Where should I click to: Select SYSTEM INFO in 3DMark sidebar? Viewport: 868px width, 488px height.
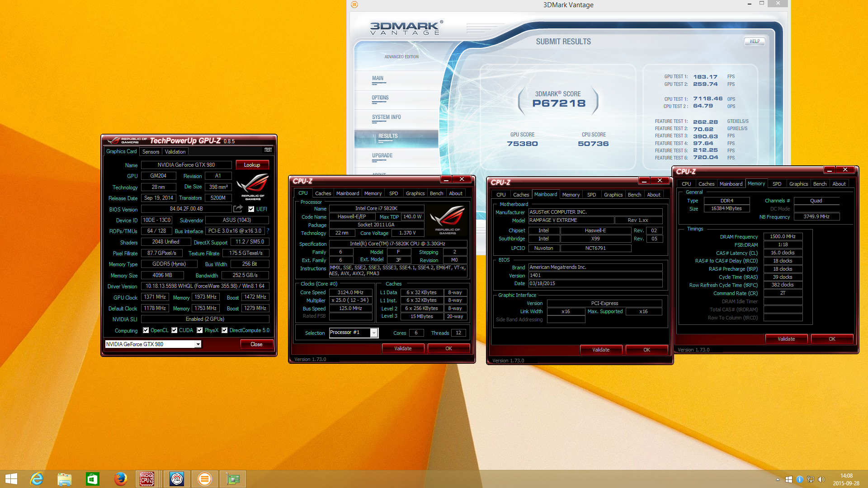pyautogui.click(x=387, y=117)
